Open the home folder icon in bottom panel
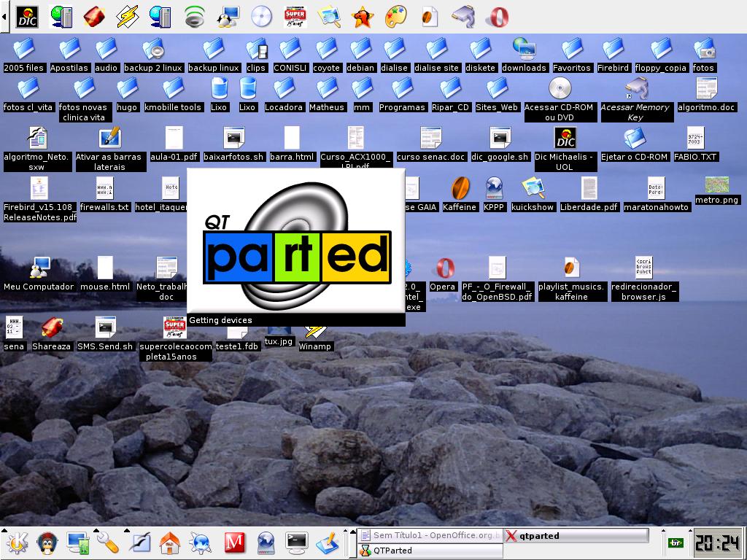Image resolution: width=747 pixels, height=560 pixels. pos(169,543)
